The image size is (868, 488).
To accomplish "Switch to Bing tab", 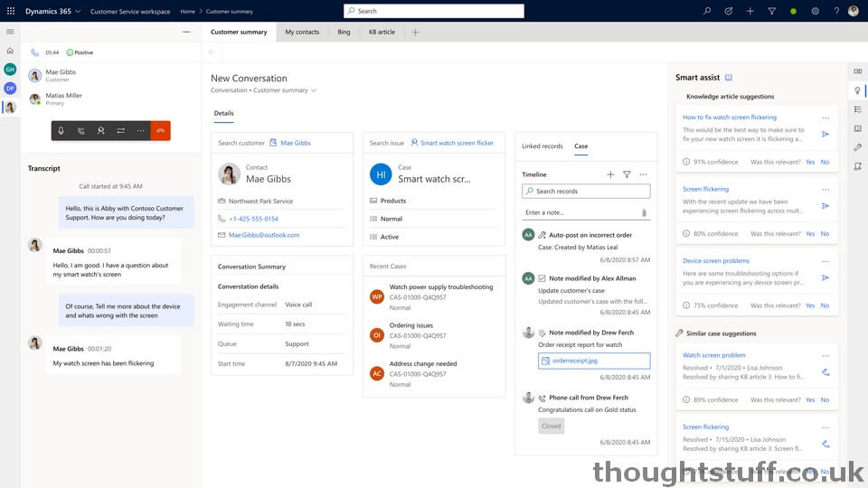I will [x=344, y=33].
